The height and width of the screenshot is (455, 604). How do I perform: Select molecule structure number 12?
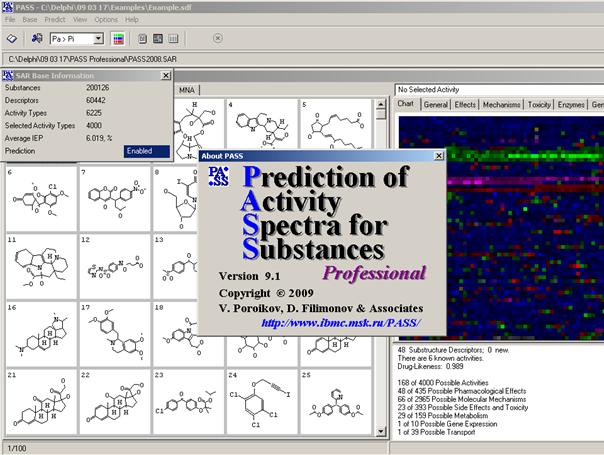tap(115, 267)
